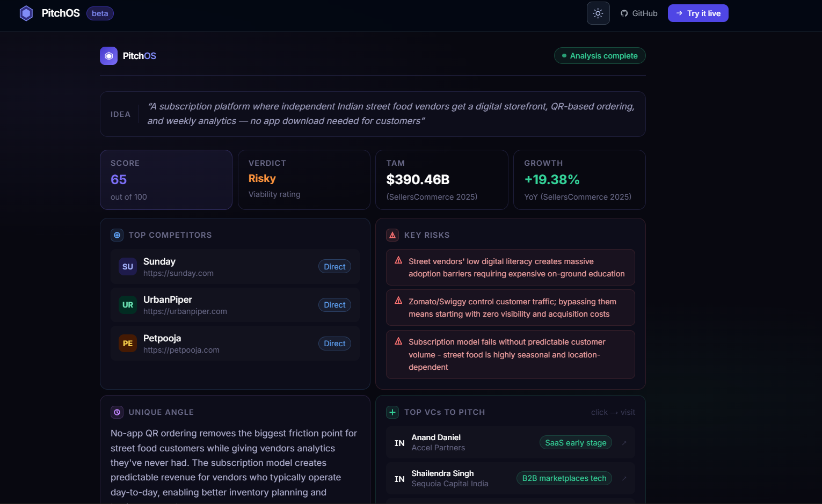
Task: Click the PitchOS hexagon logo in header
Action: tap(26, 13)
